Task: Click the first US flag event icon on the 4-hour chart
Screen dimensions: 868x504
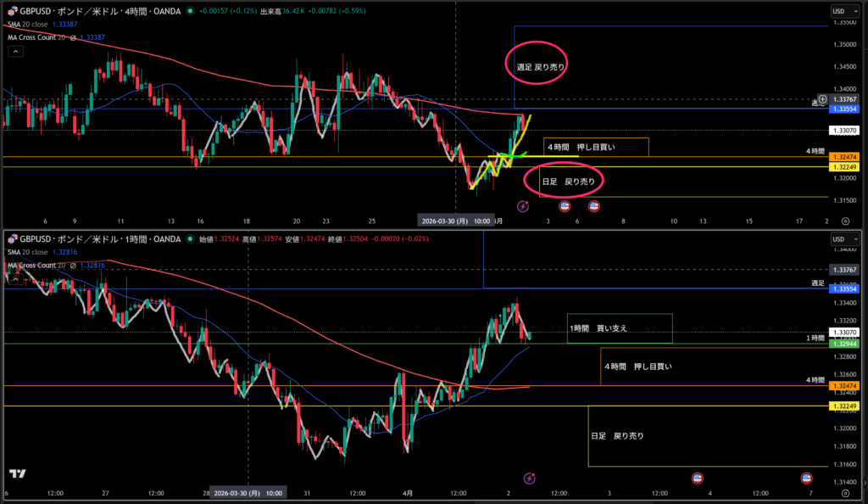Action: point(565,205)
